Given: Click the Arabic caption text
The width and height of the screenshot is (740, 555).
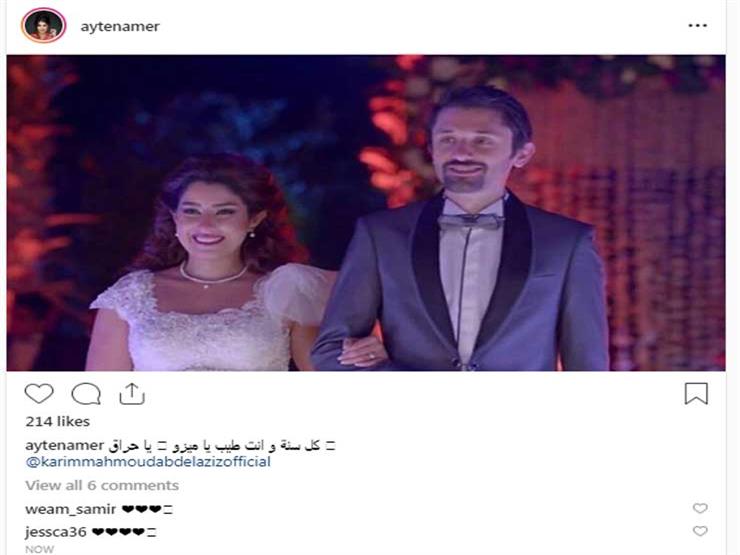Looking at the screenshot, I should [x=221, y=446].
